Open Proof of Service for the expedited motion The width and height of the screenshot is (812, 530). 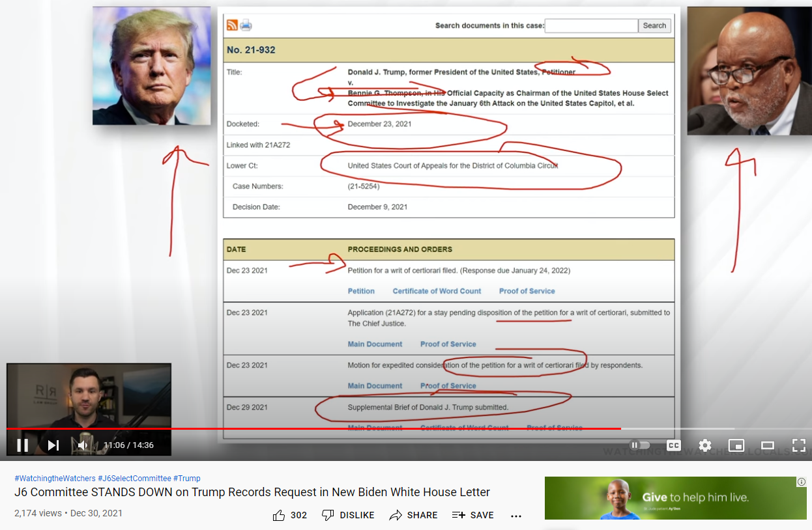pyautogui.click(x=448, y=385)
